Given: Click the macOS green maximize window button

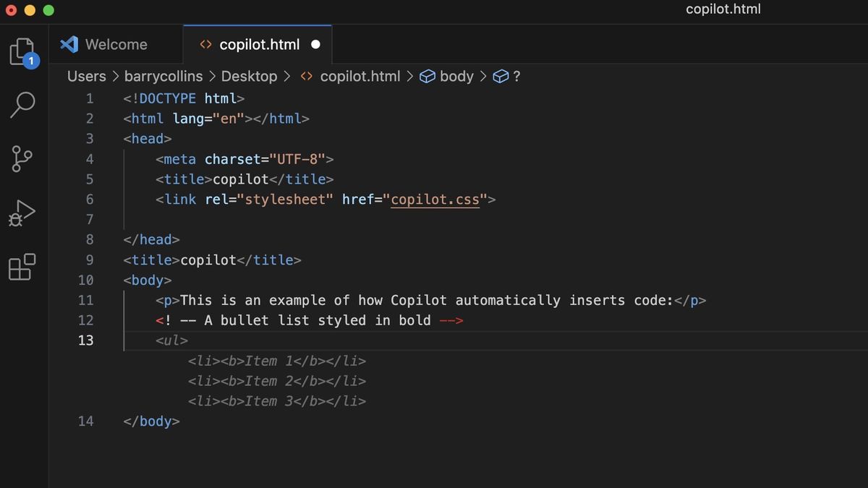Looking at the screenshot, I should (x=48, y=10).
